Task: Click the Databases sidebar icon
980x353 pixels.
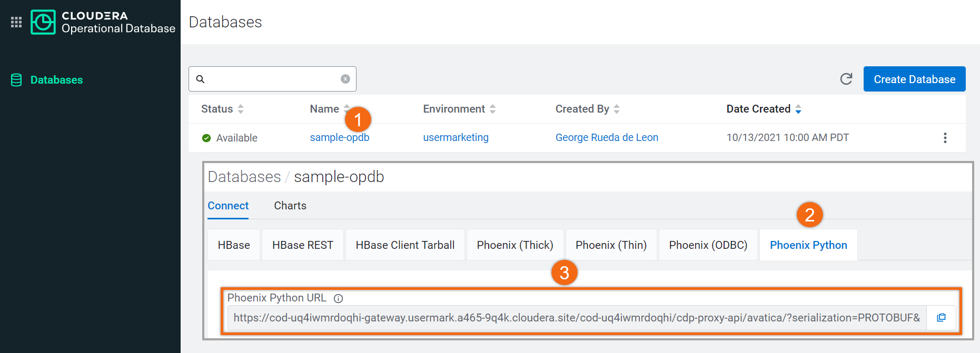Action: point(16,80)
